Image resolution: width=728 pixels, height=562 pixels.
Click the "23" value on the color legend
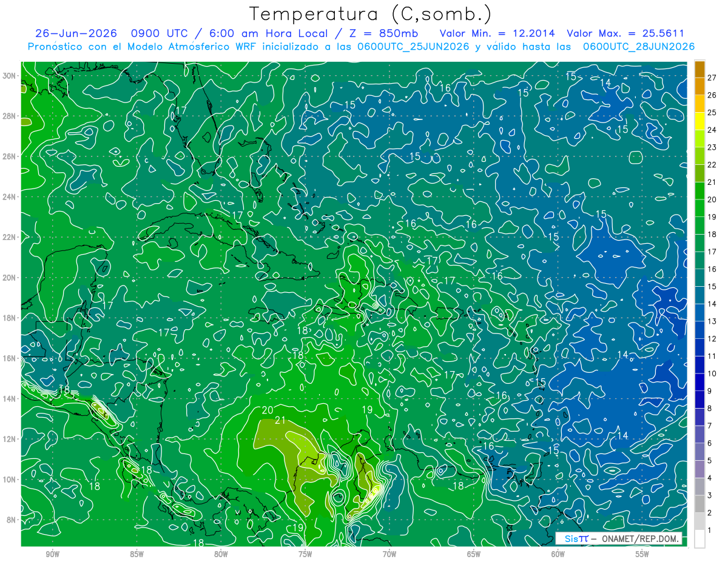(712, 147)
